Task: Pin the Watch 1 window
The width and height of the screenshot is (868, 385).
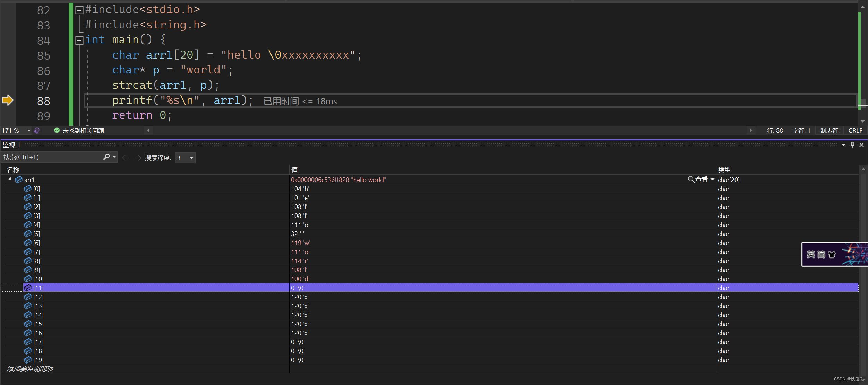Action: pyautogui.click(x=852, y=145)
